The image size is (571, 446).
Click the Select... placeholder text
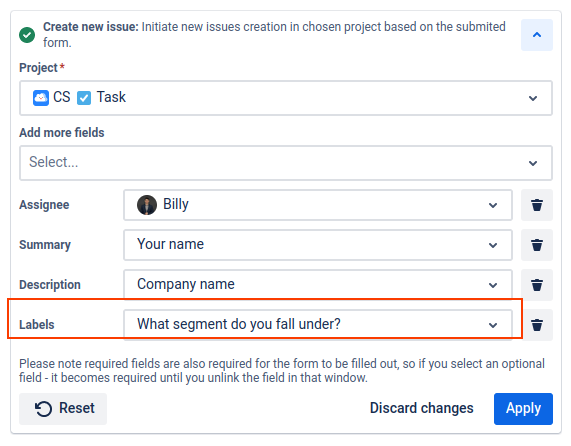pyautogui.click(x=54, y=162)
